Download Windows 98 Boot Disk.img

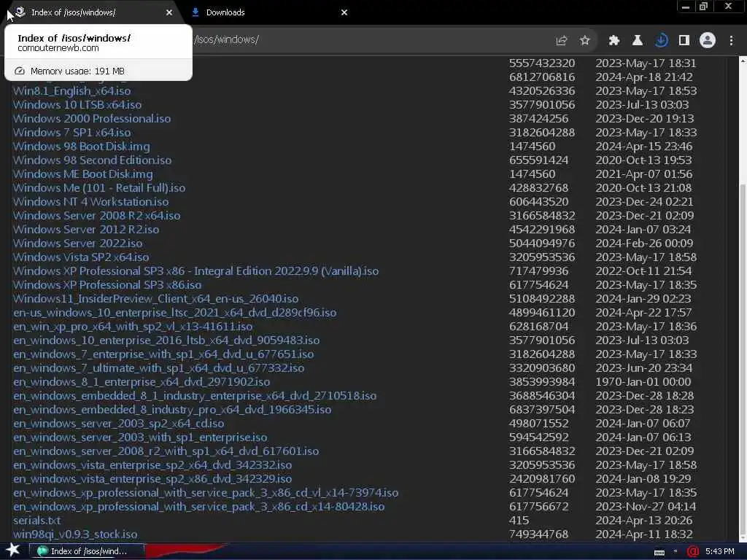(x=82, y=146)
